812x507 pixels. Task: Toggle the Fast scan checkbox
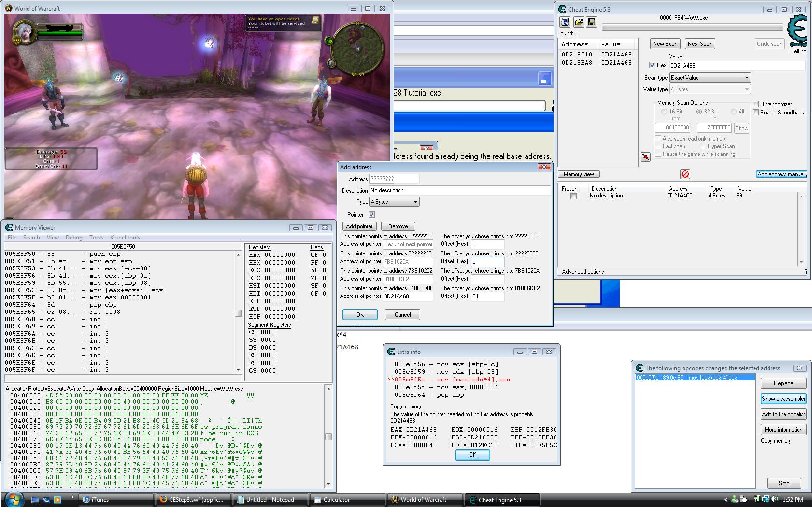click(x=658, y=146)
